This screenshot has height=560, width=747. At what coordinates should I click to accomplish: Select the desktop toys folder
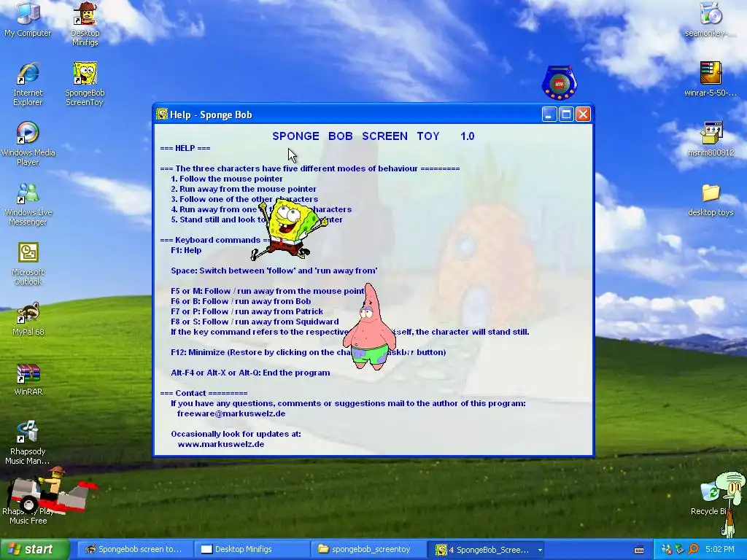tap(711, 200)
